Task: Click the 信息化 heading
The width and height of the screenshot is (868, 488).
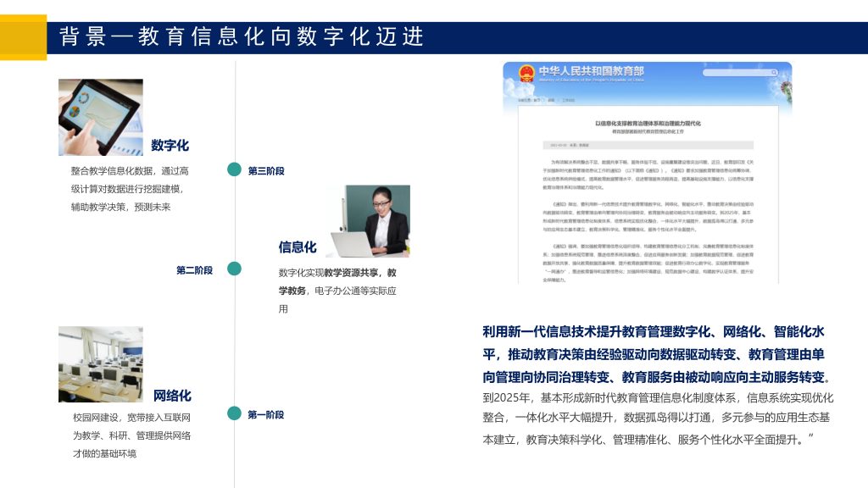Action: pos(298,247)
